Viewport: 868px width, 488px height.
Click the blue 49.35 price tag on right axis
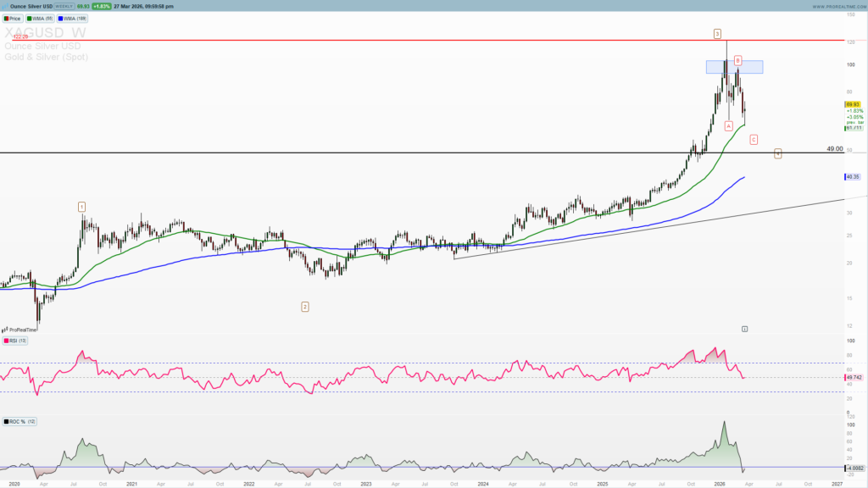pyautogui.click(x=853, y=177)
